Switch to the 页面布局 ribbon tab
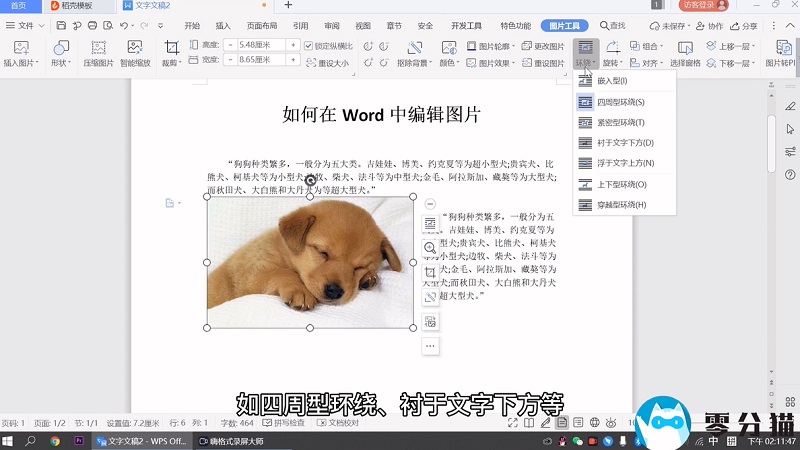Viewport: 800px width, 450px height. point(262,25)
